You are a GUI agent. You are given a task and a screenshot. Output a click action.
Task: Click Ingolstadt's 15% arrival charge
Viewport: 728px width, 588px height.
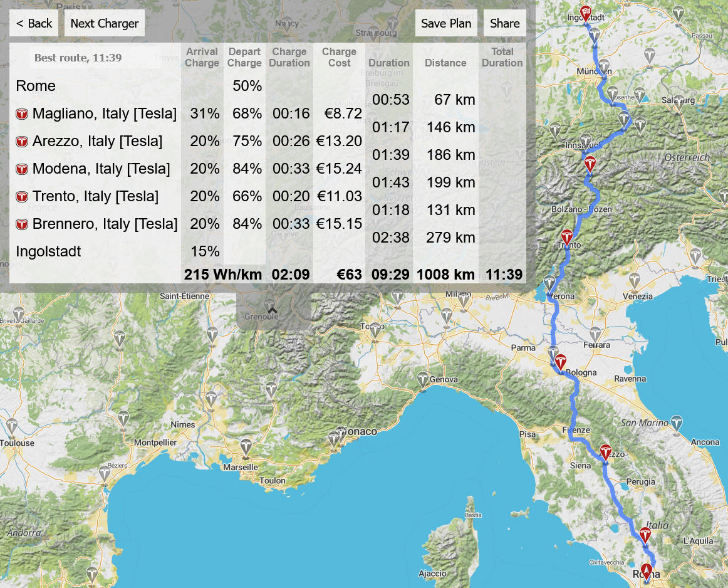point(205,252)
